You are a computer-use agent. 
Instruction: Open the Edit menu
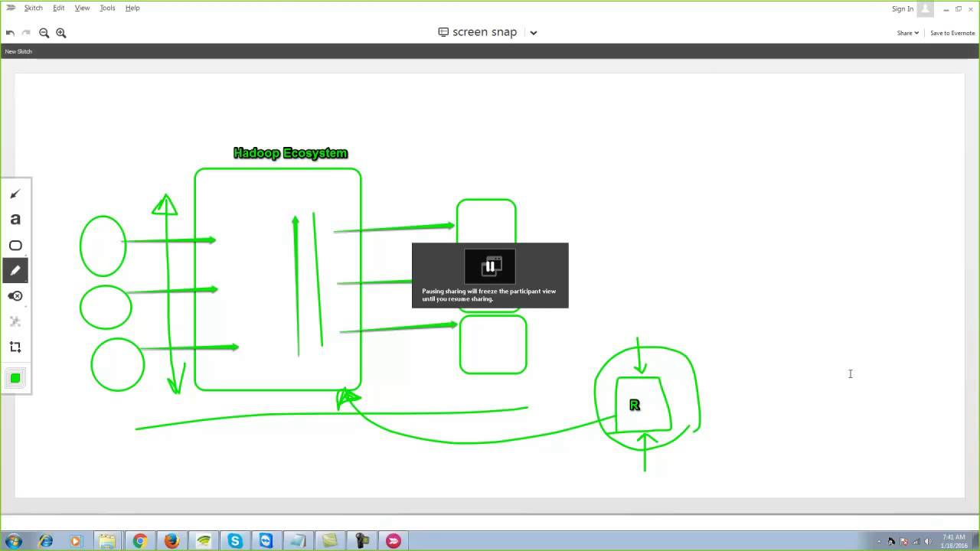(58, 8)
